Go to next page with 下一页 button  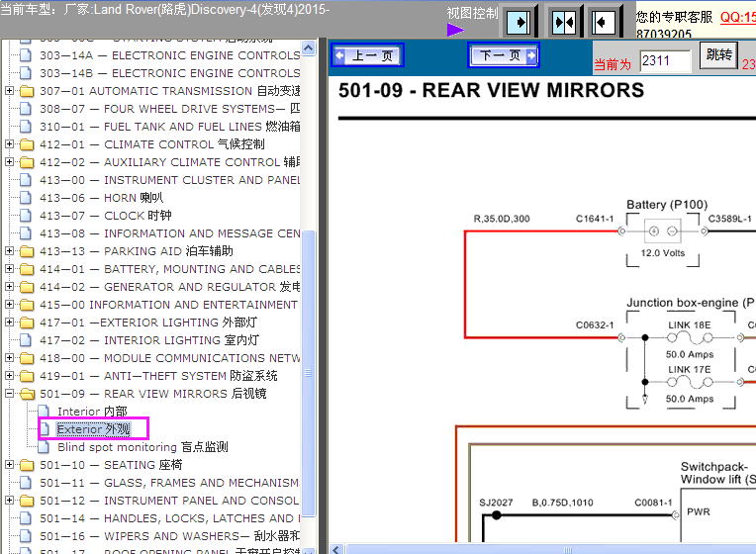(x=504, y=55)
